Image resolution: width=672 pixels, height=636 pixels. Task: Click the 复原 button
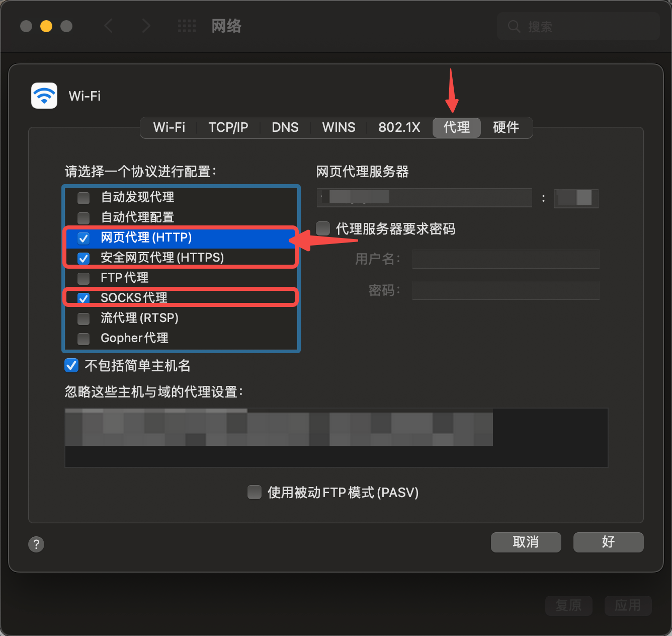pyautogui.click(x=569, y=605)
